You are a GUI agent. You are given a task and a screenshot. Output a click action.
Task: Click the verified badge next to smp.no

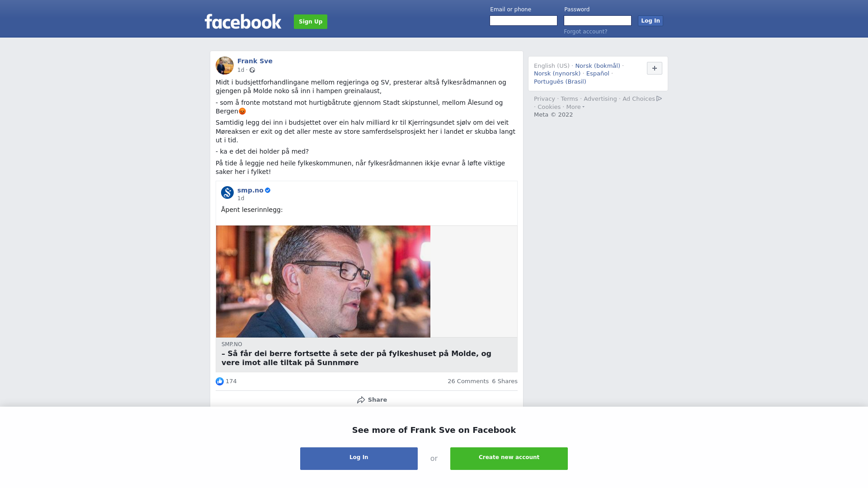click(x=268, y=190)
